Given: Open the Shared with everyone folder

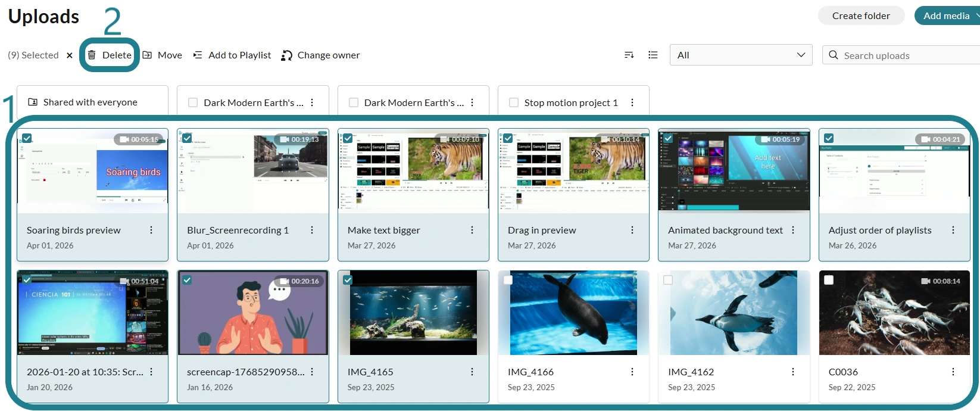Looking at the screenshot, I should coord(92,102).
